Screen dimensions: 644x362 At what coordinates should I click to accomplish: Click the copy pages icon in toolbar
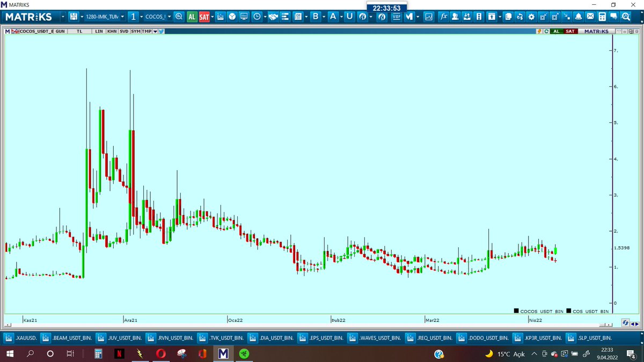tap(508, 17)
